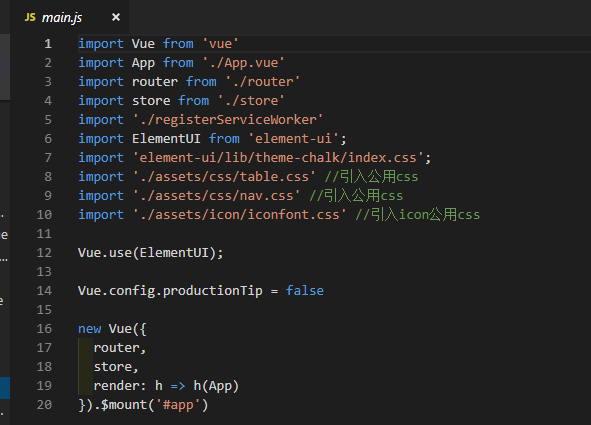Click the './router' import path
This screenshot has width=591, height=425.
coord(263,82)
